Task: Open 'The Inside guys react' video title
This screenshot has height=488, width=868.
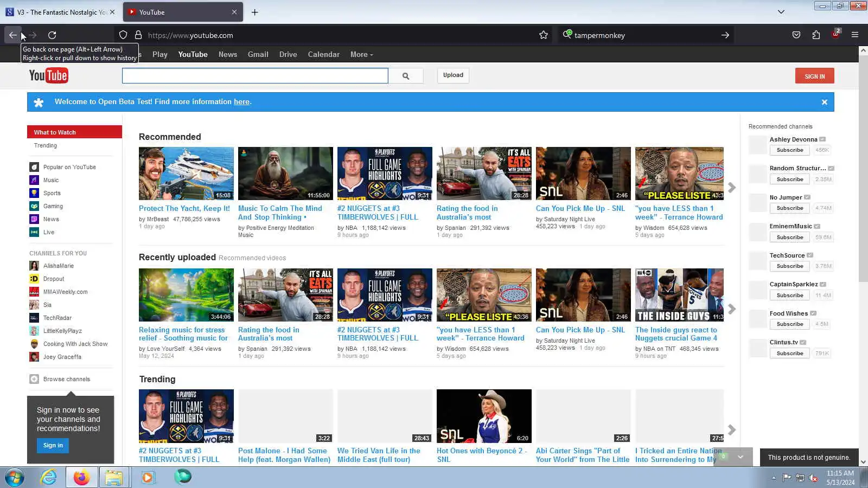Action: coord(677,334)
